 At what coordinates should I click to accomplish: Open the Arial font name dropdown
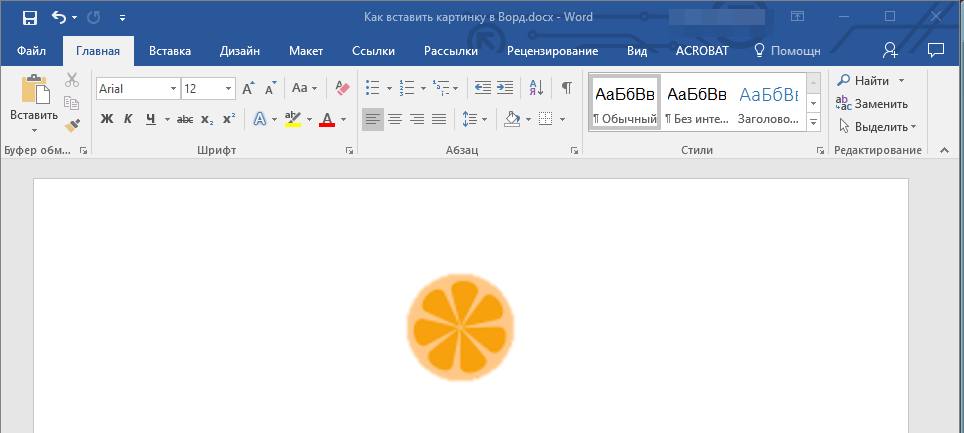pyautogui.click(x=173, y=89)
